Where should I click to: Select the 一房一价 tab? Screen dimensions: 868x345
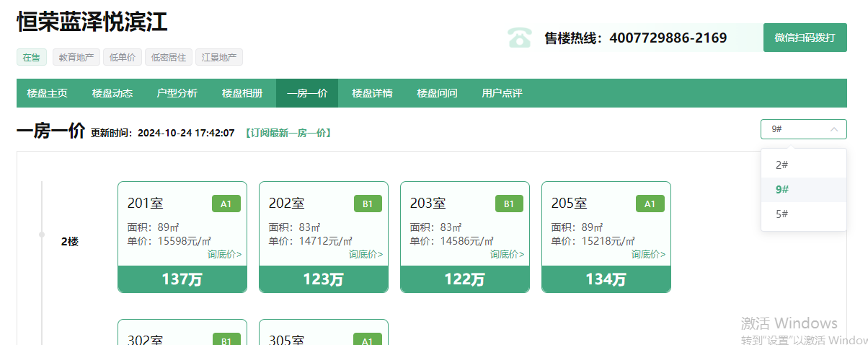click(x=307, y=93)
